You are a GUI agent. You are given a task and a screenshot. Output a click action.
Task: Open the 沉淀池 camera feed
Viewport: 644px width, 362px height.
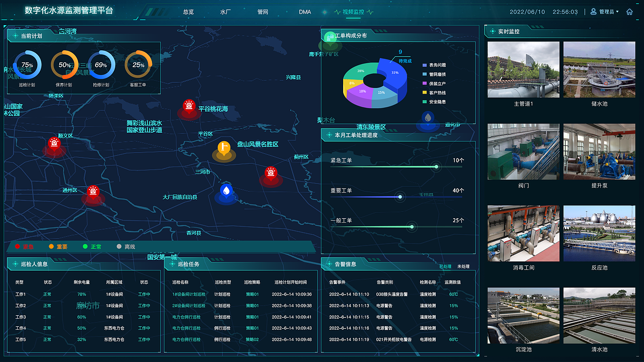(x=523, y=315)
